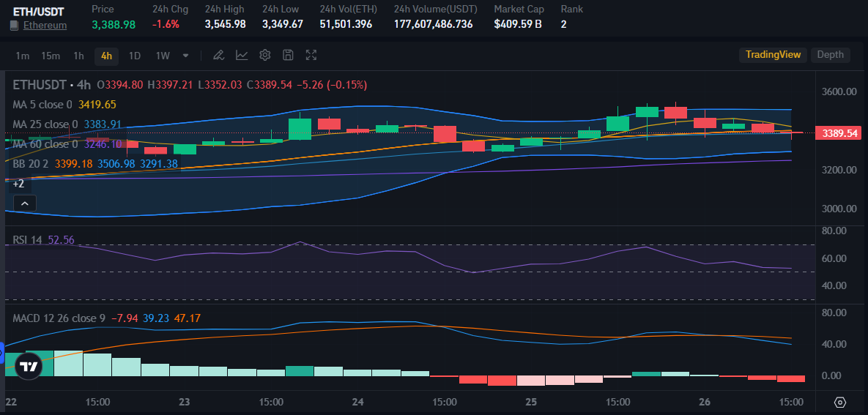Open the drawing tools pencil icon
Image resolution: width=868 pixels, height=415 pixels.
218,55
